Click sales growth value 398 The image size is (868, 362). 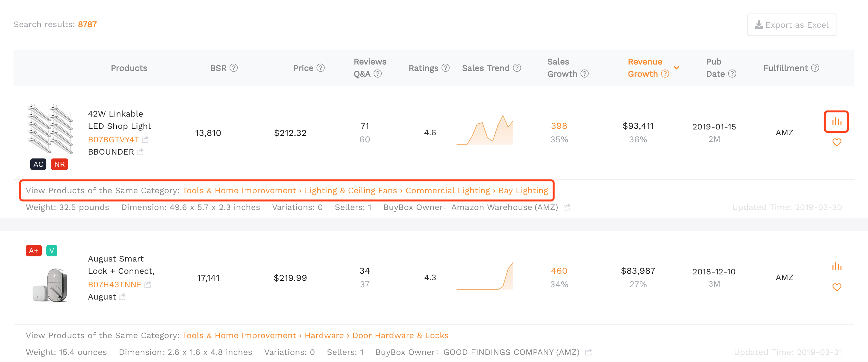[559, 126]
